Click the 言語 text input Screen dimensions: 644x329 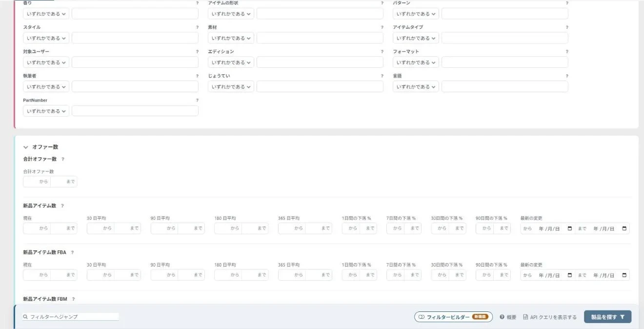505,87
